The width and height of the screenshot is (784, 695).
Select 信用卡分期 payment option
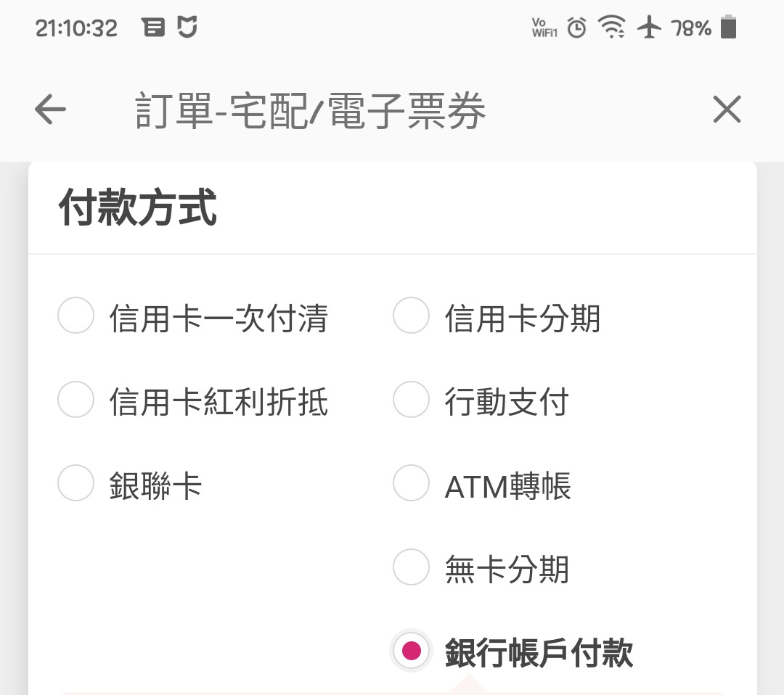click(x=412, y=316)
